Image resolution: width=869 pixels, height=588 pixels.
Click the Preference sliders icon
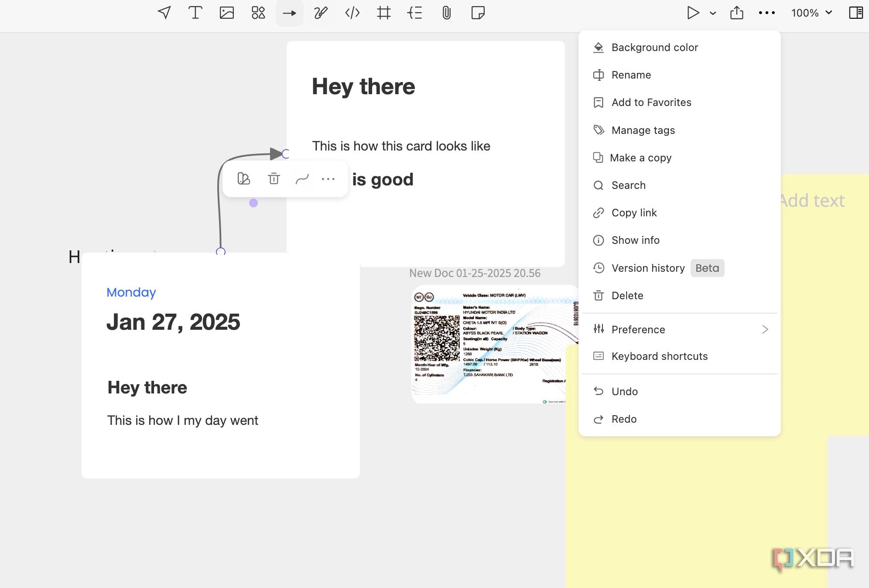click(599, 329)
